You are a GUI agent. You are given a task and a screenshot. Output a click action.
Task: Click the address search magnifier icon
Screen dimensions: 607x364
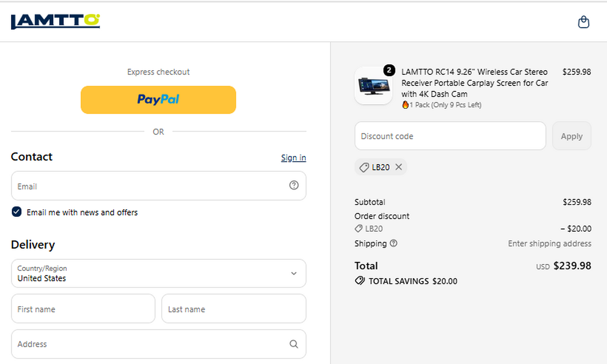[294, 344]
